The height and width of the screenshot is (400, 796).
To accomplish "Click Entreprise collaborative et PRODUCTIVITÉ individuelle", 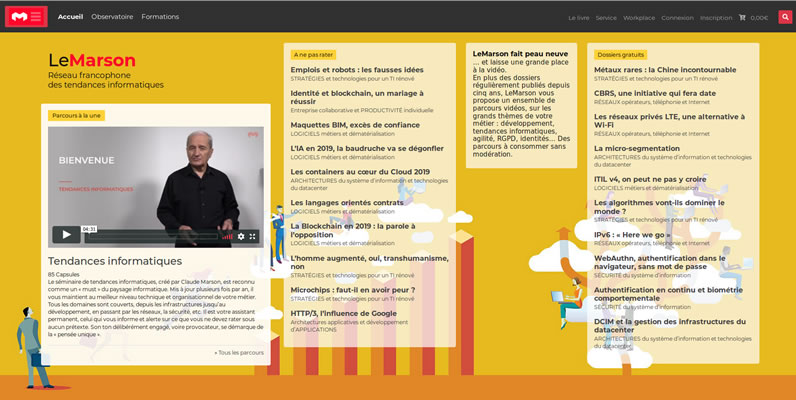I will tap(362, 110).
